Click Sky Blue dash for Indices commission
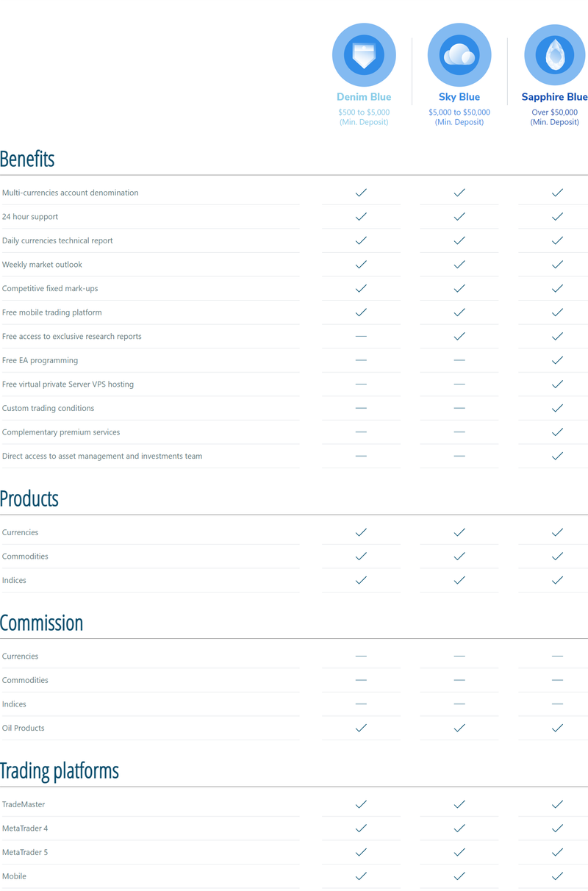The image size is (588, 891). pos(459,704)
